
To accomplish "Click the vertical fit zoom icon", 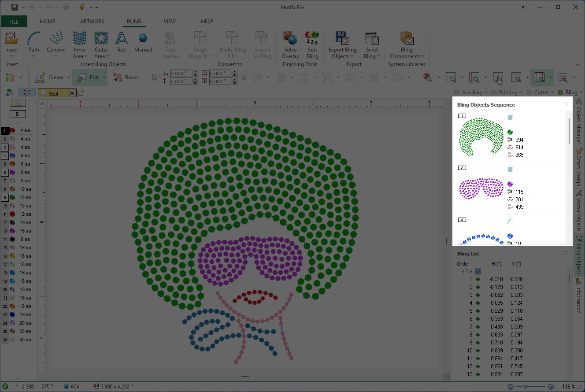I will (474, 78).
